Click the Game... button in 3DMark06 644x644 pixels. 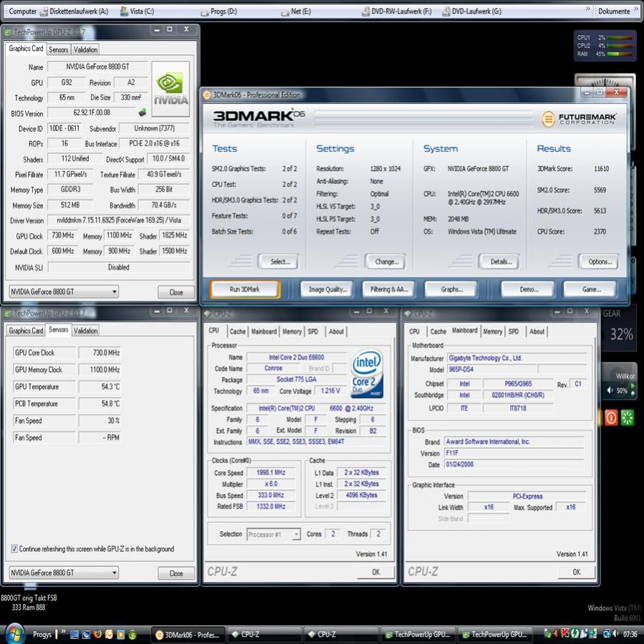[590, 289]
